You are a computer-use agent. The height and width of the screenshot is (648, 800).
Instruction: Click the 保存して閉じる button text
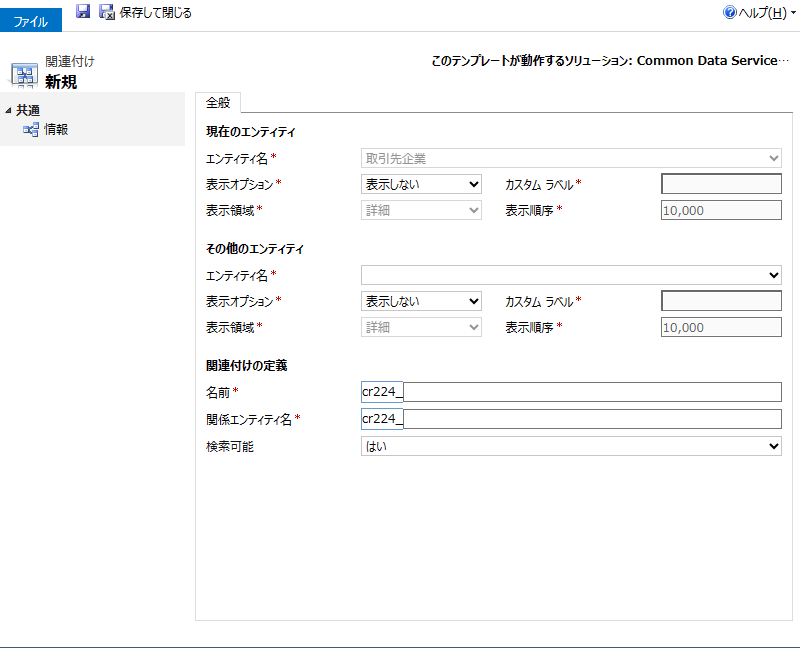pos(155,13)
